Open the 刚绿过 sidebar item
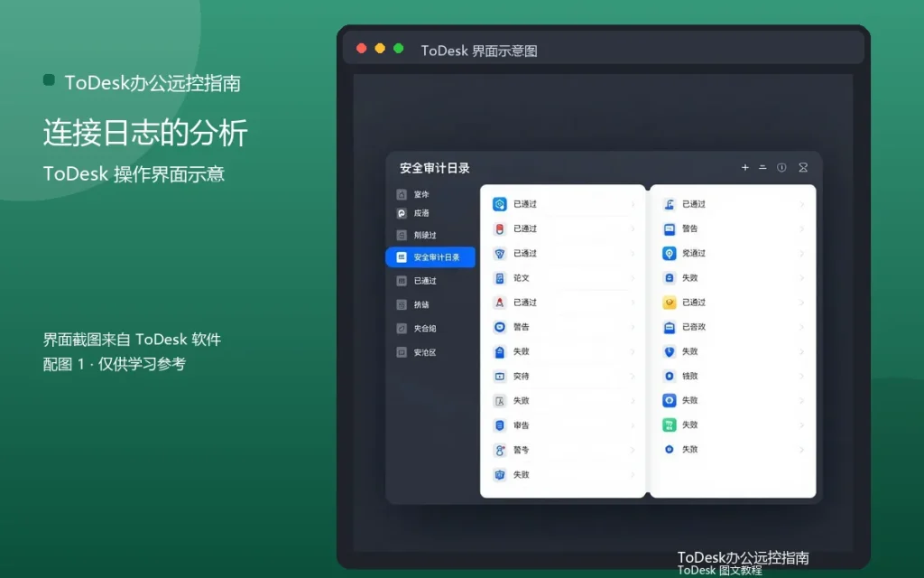This screenshot has height=578, width=924. tap(425, 235)
